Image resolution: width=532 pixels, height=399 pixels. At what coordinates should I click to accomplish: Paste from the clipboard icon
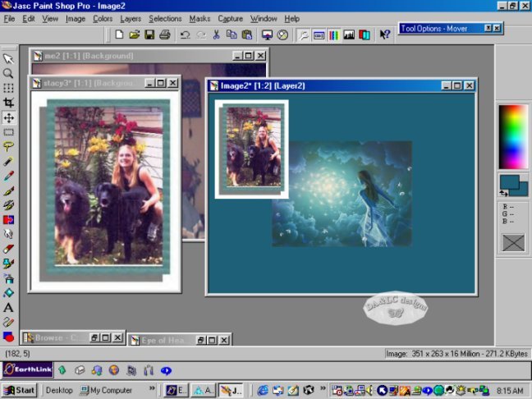coord(247,34)
